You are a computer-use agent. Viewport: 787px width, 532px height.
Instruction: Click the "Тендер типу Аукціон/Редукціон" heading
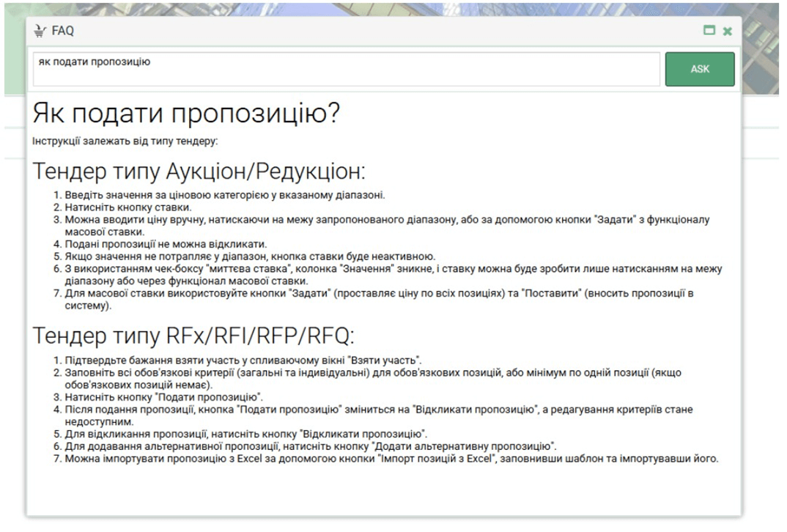[x=199, y=171]
